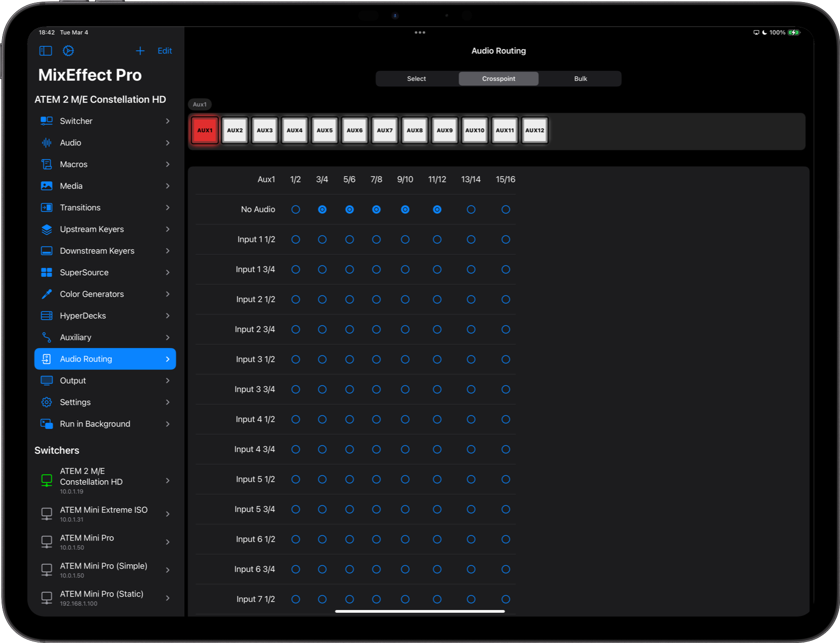Click the 11/12 column header

coord(437,179)
